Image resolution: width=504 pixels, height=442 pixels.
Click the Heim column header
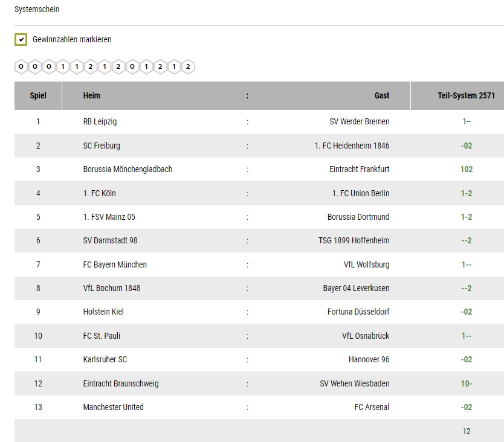tap(92, 96)
